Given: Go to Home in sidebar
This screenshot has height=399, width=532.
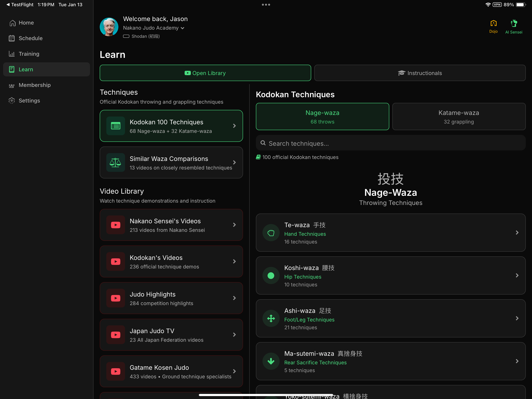Looking at the screenshot, I should pyautogui.click(x=46, y=23).
